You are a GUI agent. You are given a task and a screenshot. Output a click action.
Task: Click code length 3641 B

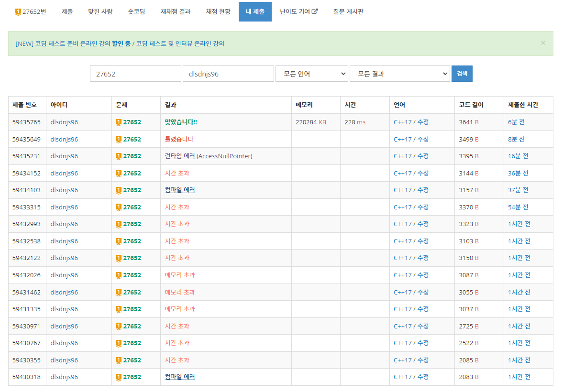[x=469, y=122]
